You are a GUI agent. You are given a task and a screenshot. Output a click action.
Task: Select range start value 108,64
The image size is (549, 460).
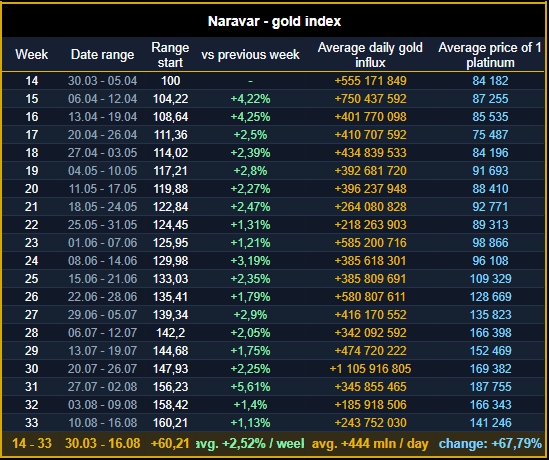point(171,117)
